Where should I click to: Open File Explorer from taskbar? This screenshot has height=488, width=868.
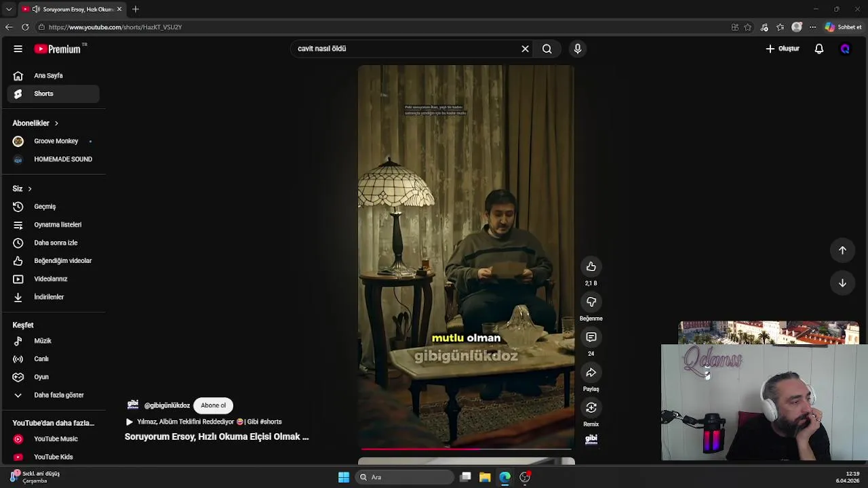tap(485, 477)
